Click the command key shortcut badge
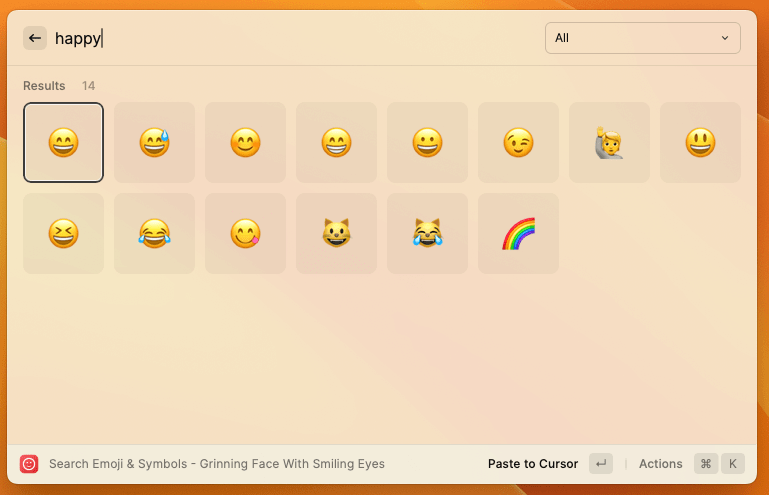 point(706,464)
